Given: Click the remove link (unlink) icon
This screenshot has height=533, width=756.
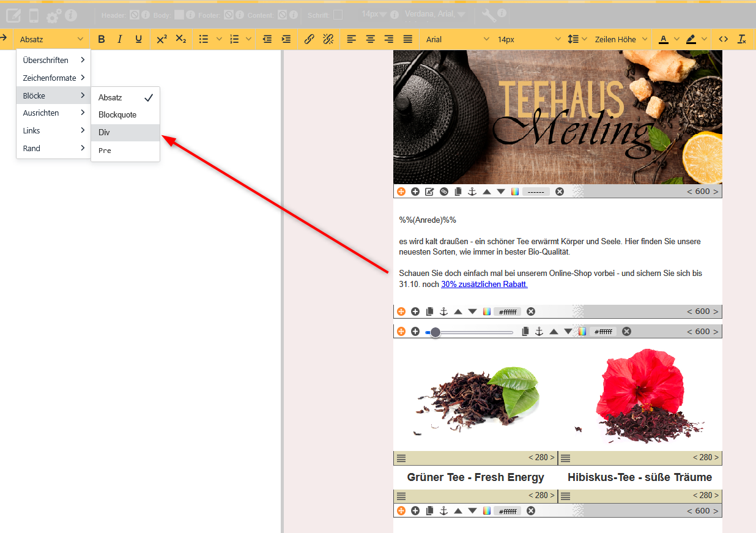Looking at the screenshot, I should 328,39.
